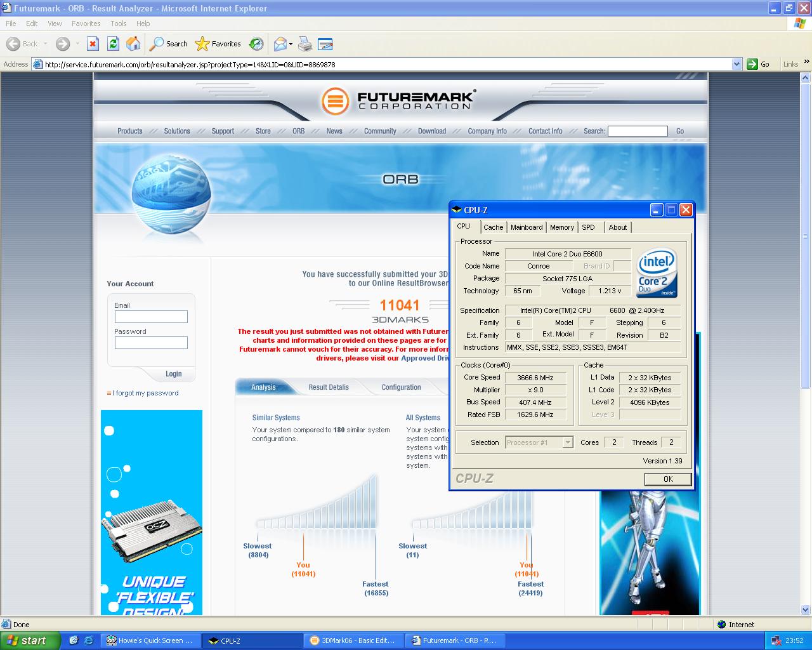Viewport: 812px width, 650px height.
Task: Click Go next to site search
Action: (x=680, y=131)
